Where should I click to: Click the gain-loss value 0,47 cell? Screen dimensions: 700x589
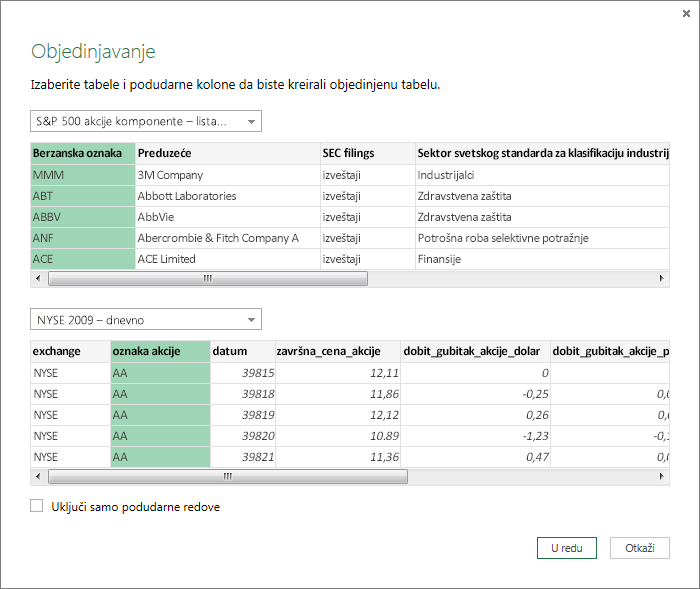coord(475,457)
